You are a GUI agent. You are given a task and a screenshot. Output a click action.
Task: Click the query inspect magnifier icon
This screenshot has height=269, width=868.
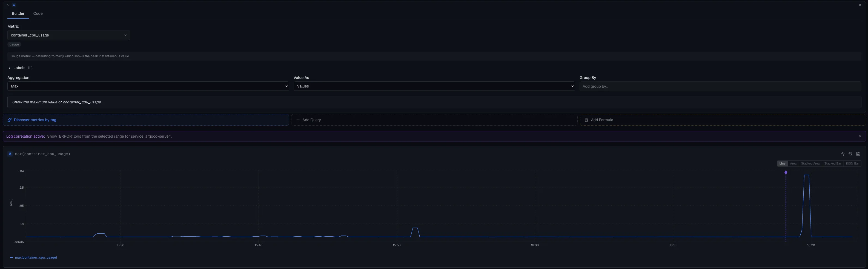[x=850, y=154]
